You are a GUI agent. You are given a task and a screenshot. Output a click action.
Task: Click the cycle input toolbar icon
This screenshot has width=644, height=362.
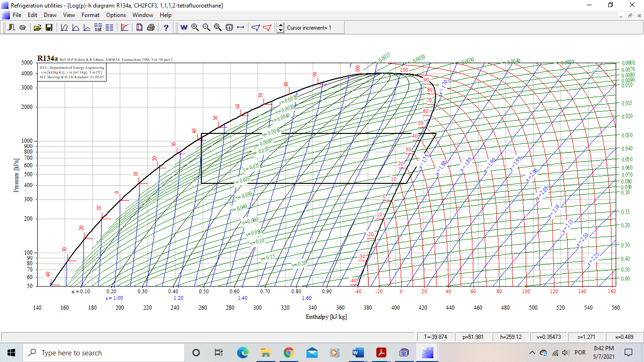(12, 28)
